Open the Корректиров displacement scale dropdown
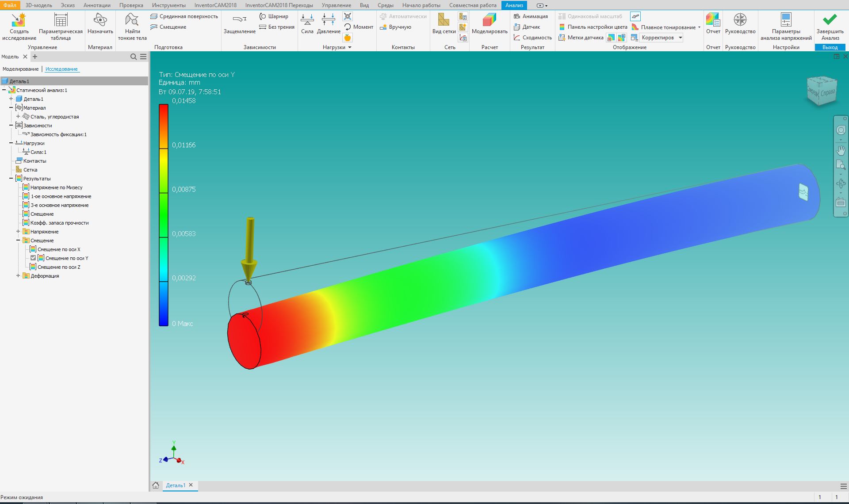 pos(680,38)
